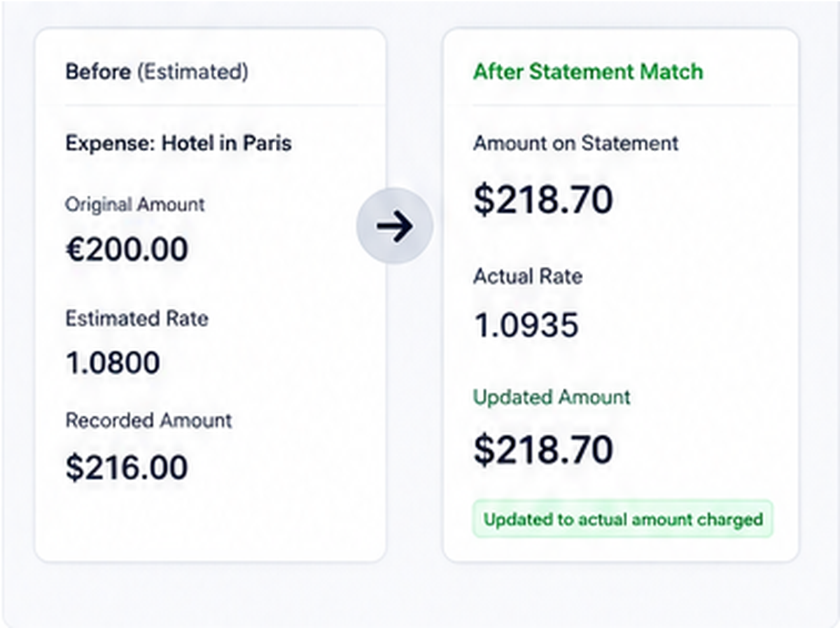
Task: Select the $218.70 value under Updated Amount
Action: click(x=543, y=449)
